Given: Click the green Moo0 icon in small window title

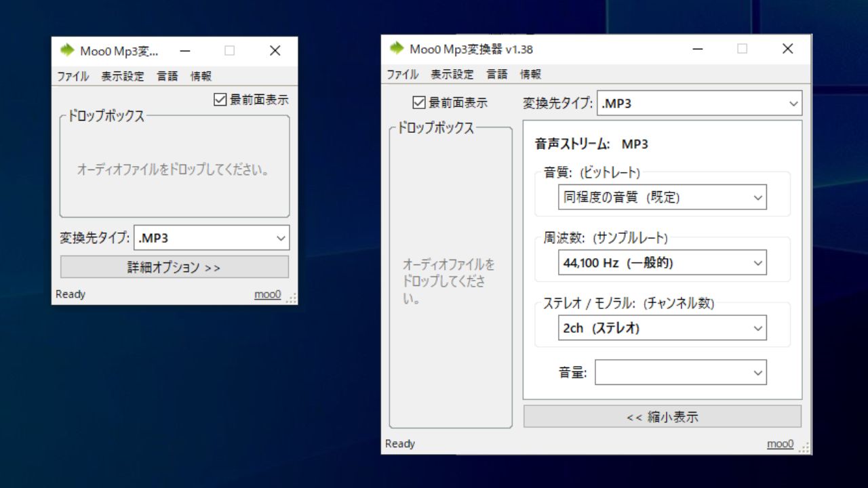Looking at the screenshot, I should (x=67, y=50).
